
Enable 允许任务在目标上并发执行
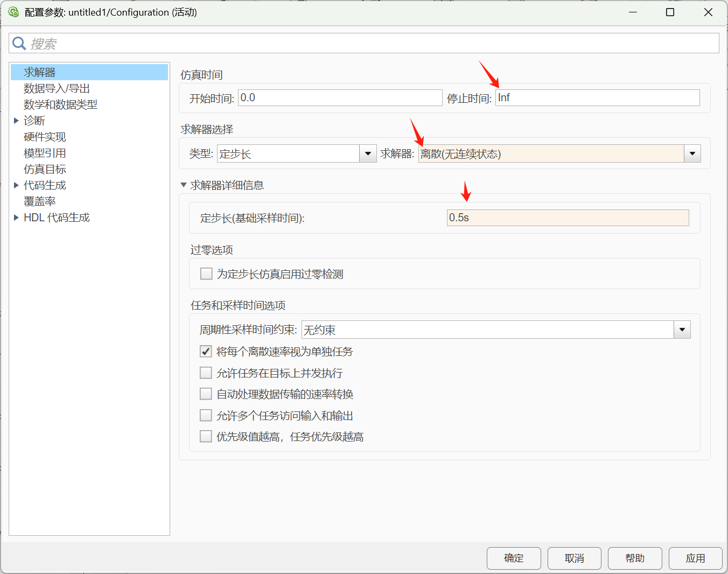click(206, 373)
